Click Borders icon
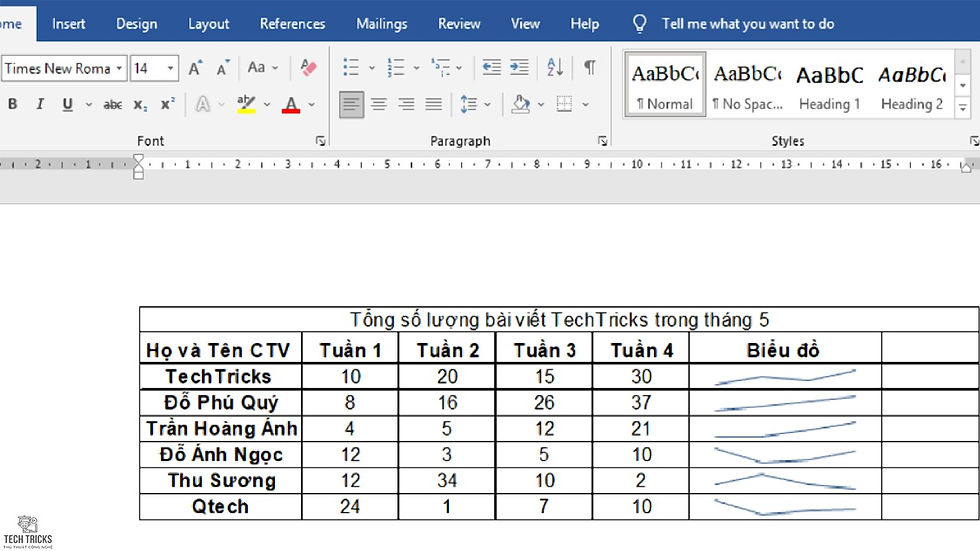Viewport: 980px width, 551px height. click(x=564, y=104)
